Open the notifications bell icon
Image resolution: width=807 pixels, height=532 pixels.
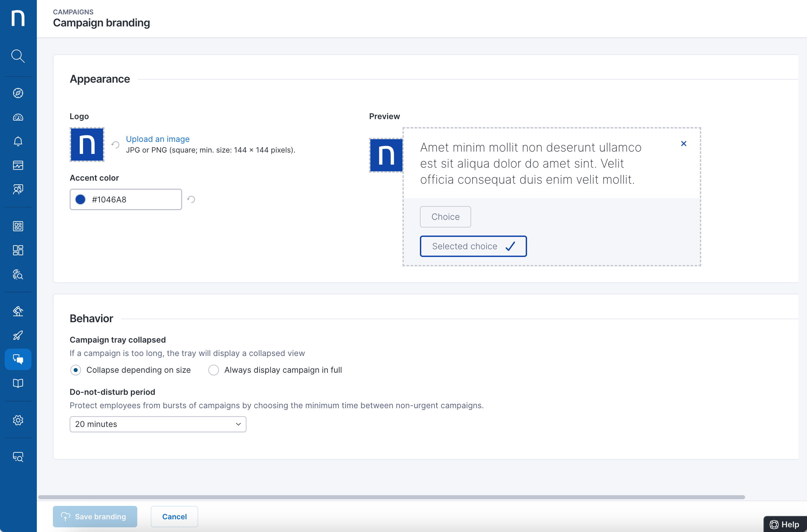18,141
